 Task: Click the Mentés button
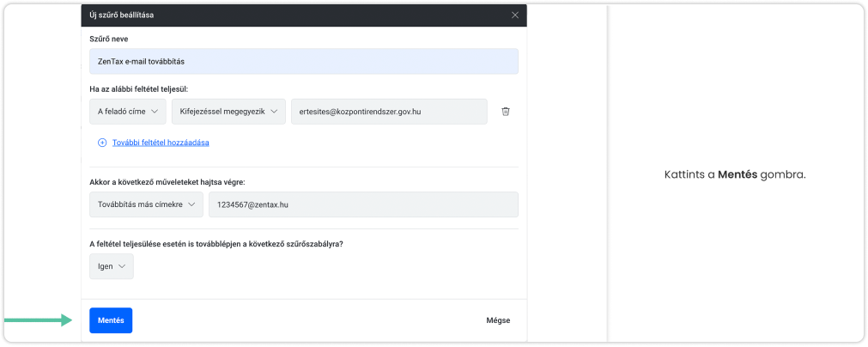(x=111, y=320)
